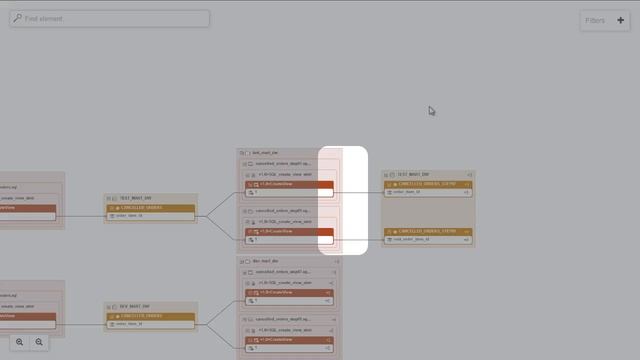
Task: Select CreateView header under step02 in test_mart_dw
Action: point(289,232)
